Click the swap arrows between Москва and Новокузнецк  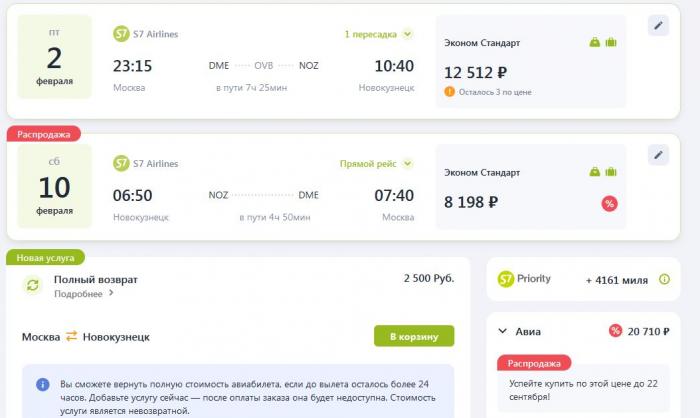point(71,336)
